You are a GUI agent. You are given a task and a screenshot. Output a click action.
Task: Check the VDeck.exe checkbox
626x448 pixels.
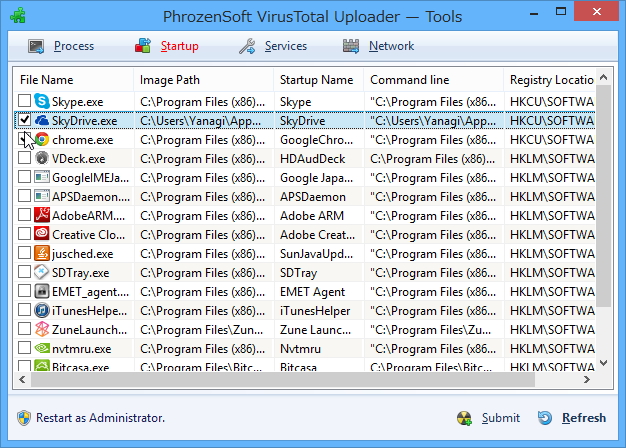[x=24, y=158]
